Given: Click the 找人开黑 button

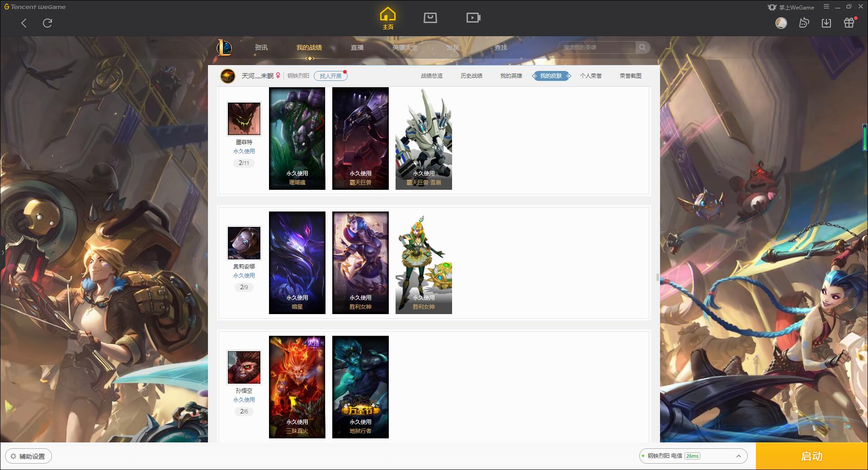Looking at the screenshot, I should coord(330,76).
